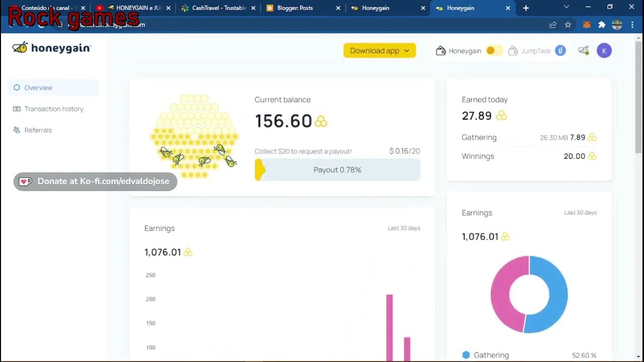Click the Transaction history money icon
Screen dimensions: 644x362
(17, 109)
